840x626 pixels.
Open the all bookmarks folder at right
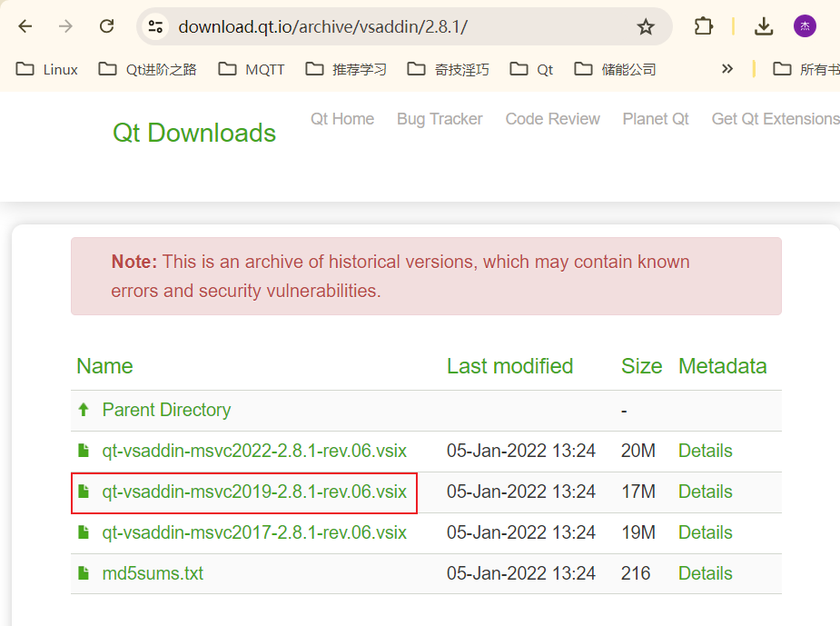coord(806,69)
